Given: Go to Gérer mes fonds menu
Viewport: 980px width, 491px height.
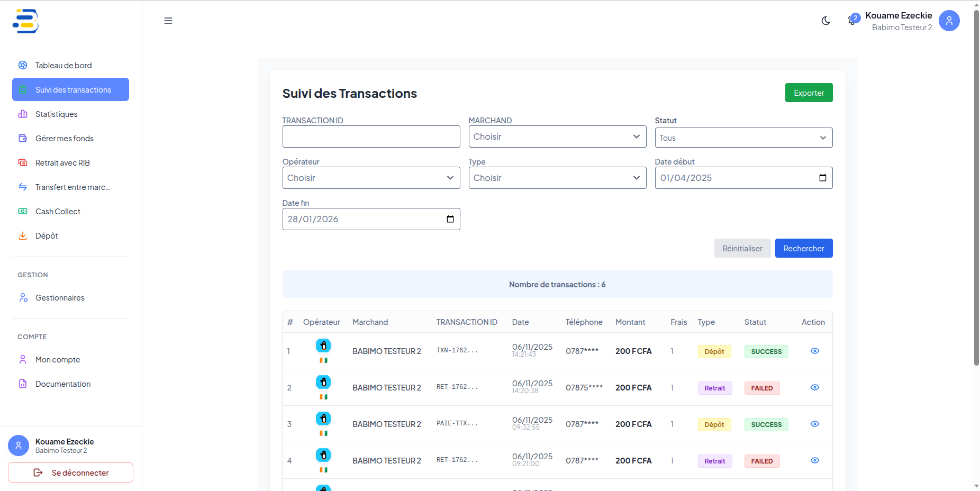Looking at the screenshot, I should [x=64, y=139].
